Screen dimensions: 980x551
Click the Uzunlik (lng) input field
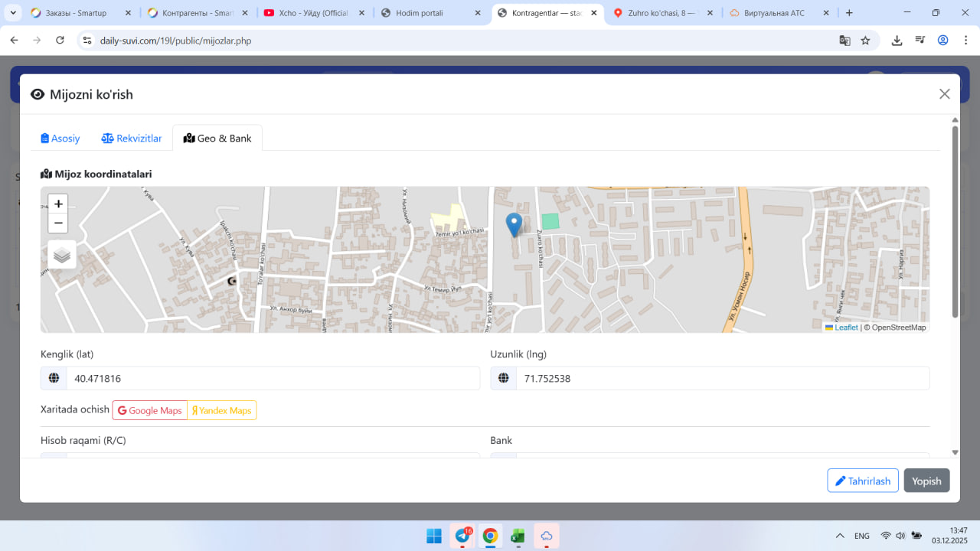coord(723,378)
